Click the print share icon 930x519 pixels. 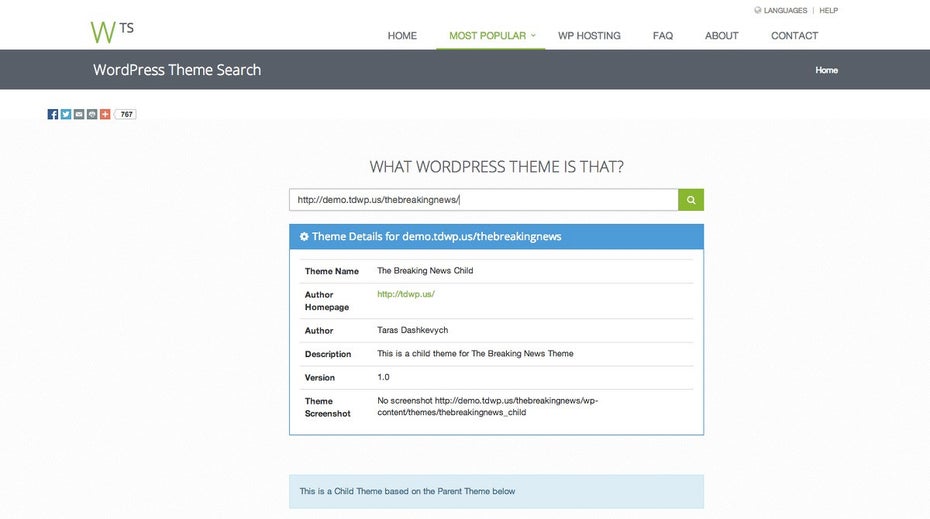coord(92,114)
